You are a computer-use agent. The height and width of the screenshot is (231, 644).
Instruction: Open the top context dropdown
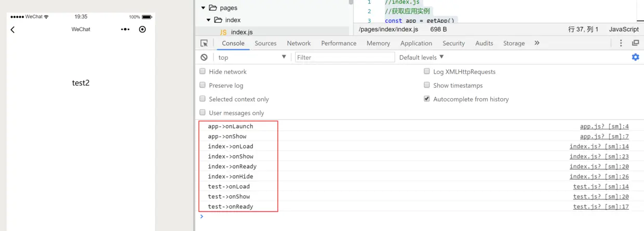252,57
